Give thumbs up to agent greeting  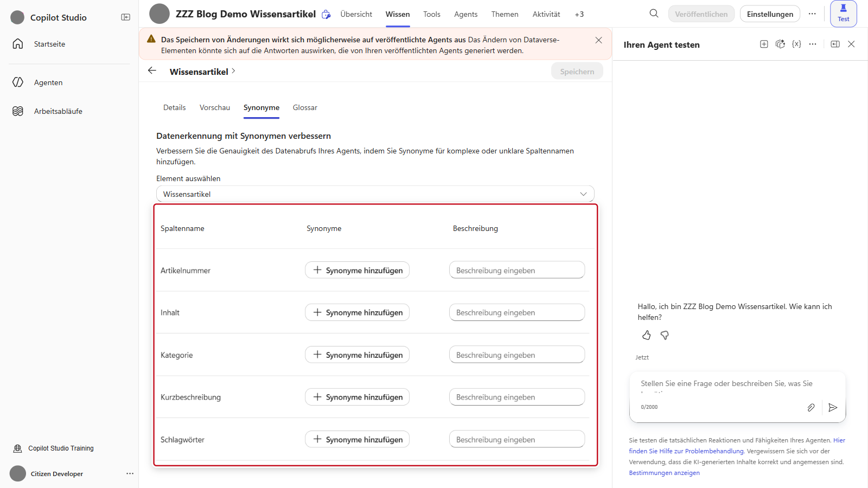coord(646,335)
